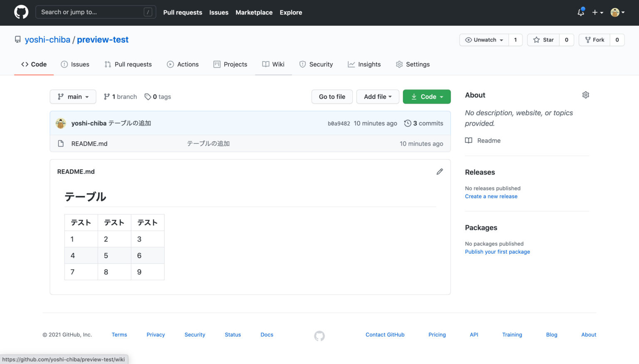Expand the Add file dropdown
Image resolution: width=639 pixels, height=364 pixels.
[377, 96]
